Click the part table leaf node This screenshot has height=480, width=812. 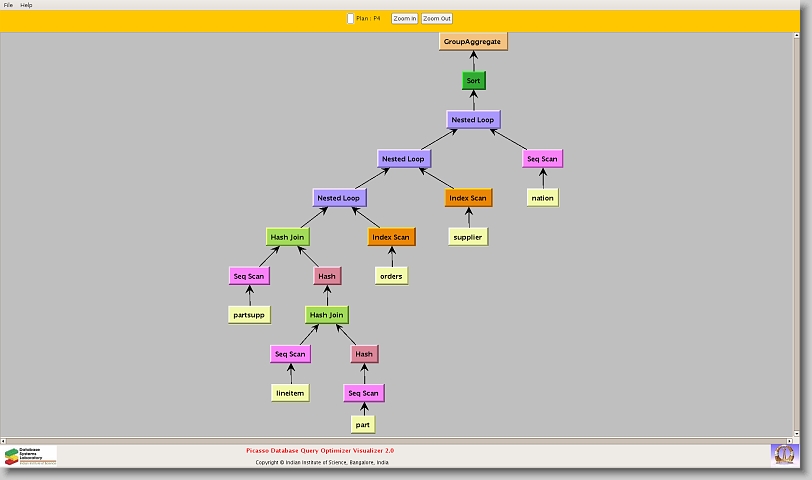tap(363, 424)
